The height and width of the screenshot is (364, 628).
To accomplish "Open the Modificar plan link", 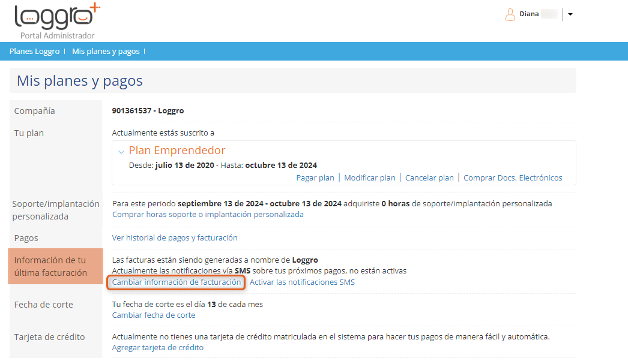I will (370, 178).
